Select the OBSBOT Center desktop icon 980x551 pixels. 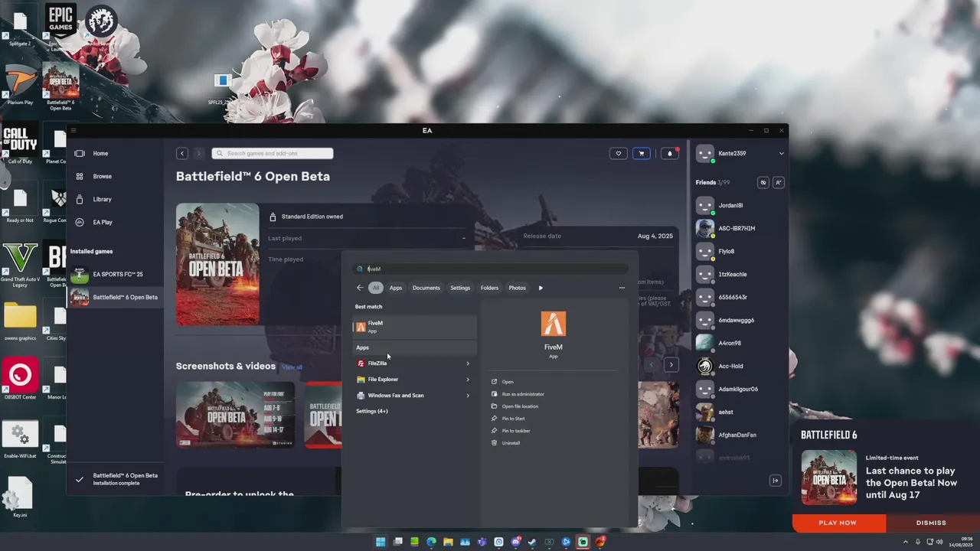pos(20,379)
